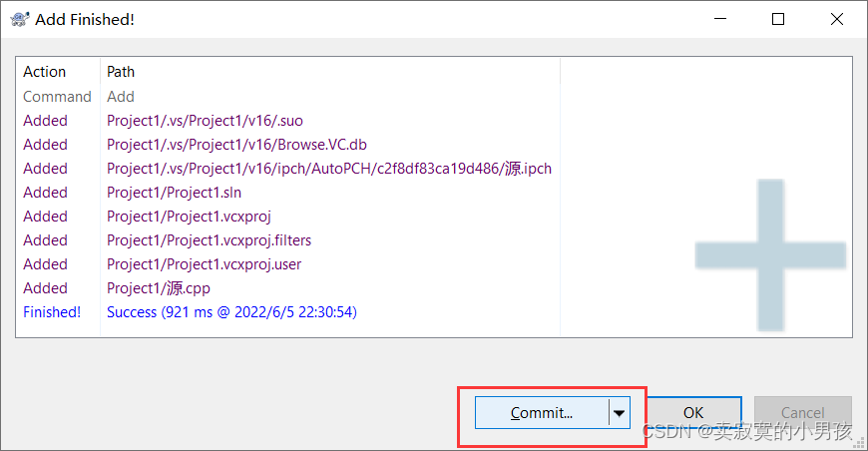Click the Success 921 ms status line
Image resolution: width=868 pixels, height=451 pixels.
231,312
